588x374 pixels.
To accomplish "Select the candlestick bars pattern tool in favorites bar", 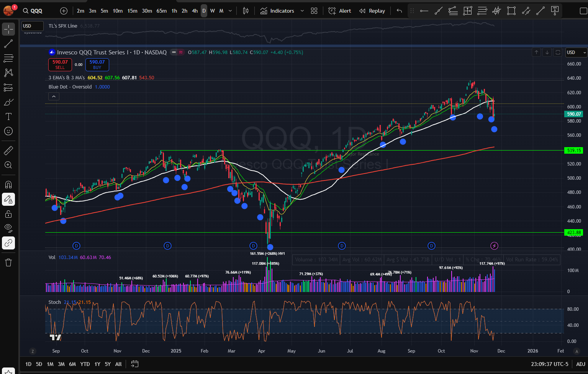I will pos(497,11).
